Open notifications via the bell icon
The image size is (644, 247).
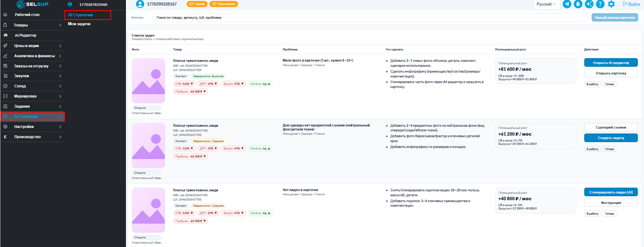578,4
